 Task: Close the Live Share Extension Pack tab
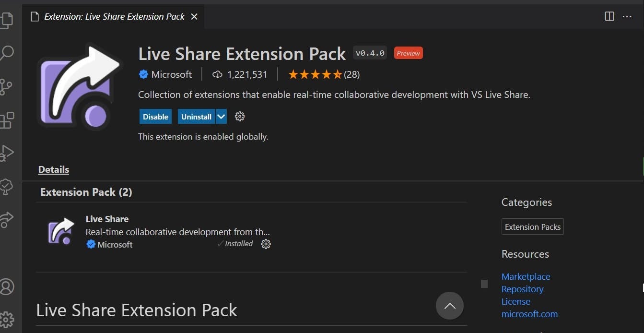point(194,17)
